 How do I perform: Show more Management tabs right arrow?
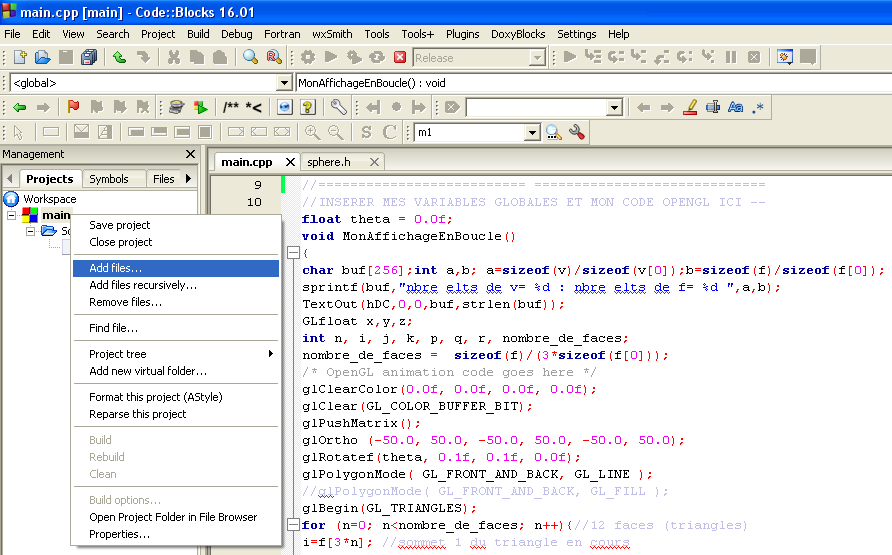tap(189, 179)
